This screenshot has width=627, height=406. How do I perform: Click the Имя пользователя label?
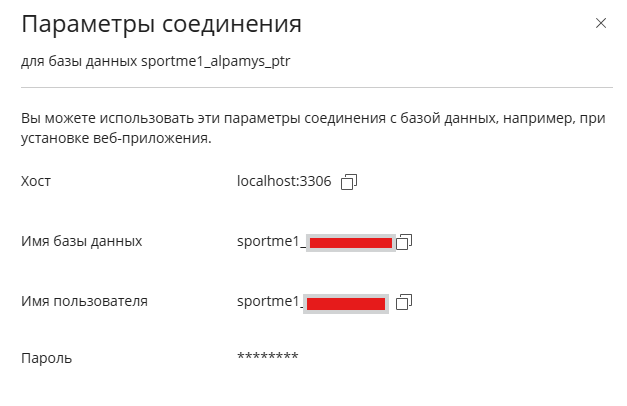pos(84,302)
